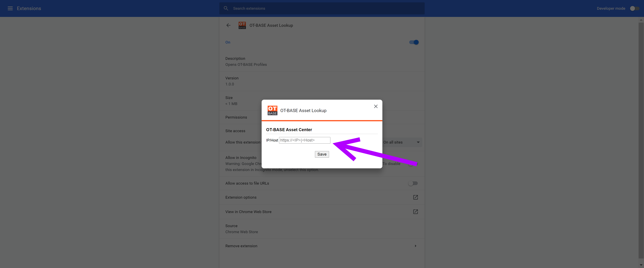644x268 pixels.
Task: Click the Opens OT-BASE Profiles description
Action: click(x=246, y=65)
